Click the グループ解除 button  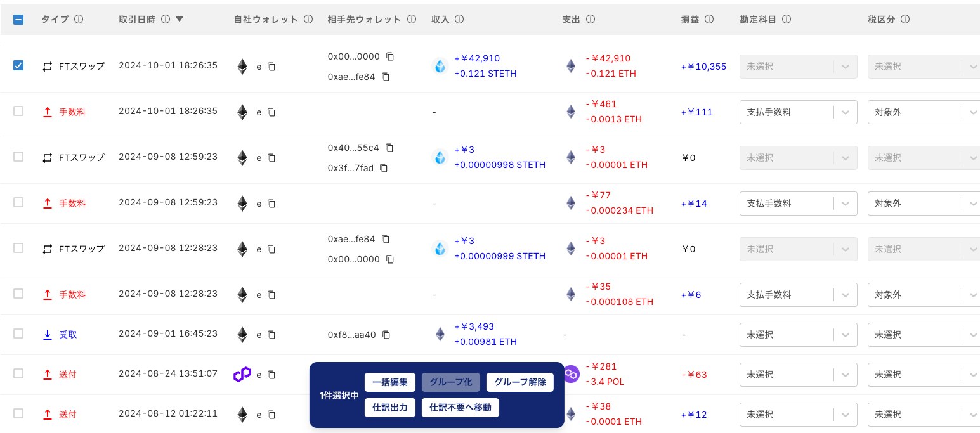tap(520, 382)
